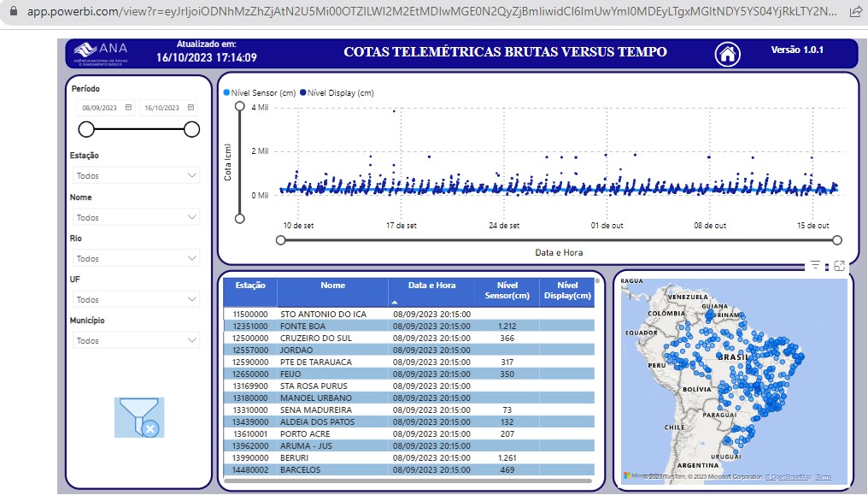Sort table by Data e Hora column
This screenshot has height=495, width=868.
click(x=431, y=286)
